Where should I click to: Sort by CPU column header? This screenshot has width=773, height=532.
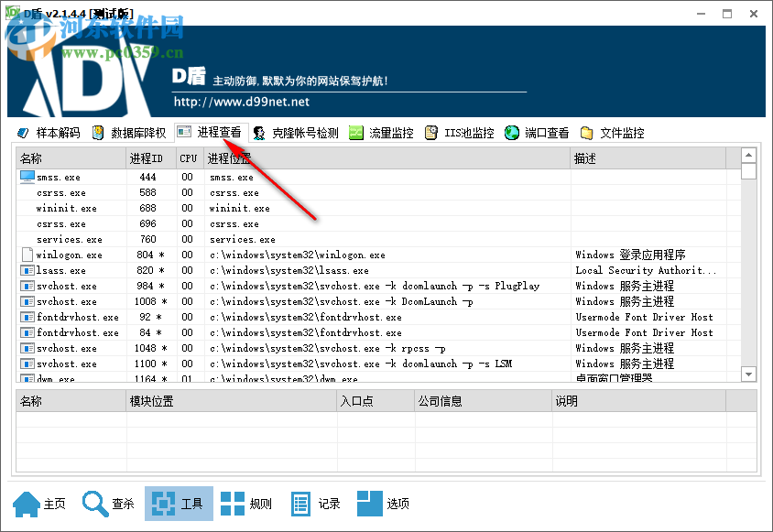[191, 158]
